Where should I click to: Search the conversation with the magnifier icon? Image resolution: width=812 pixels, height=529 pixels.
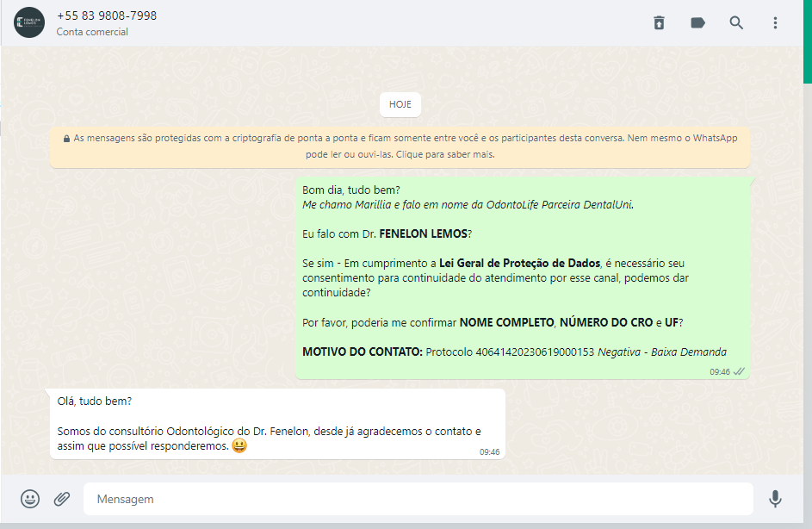coord(736,22)
